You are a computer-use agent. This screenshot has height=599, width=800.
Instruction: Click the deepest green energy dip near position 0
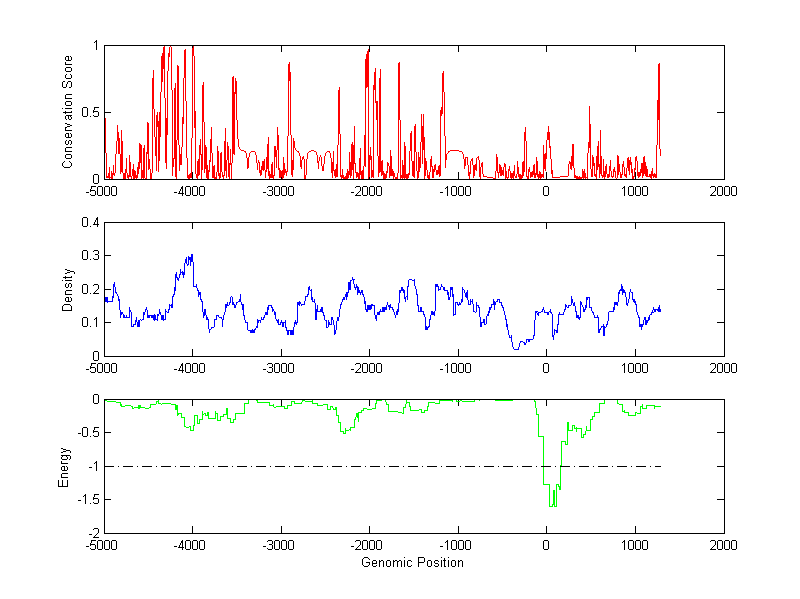click(553, 505)
